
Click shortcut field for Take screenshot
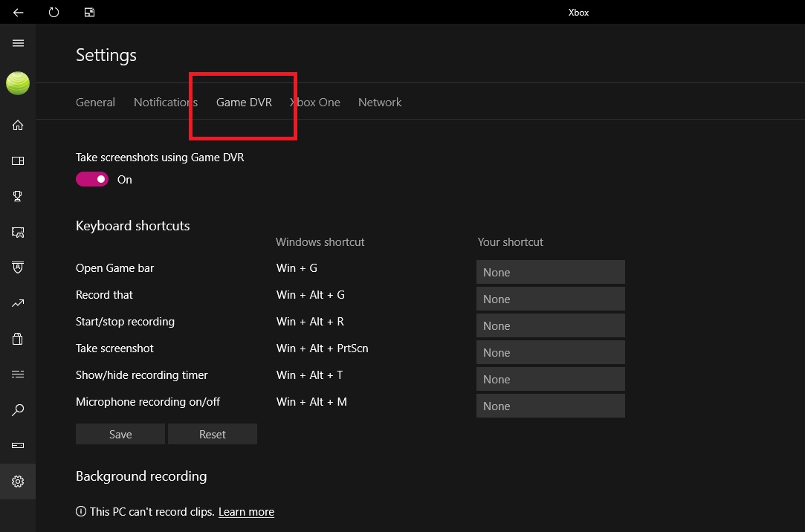pos(550,352)
